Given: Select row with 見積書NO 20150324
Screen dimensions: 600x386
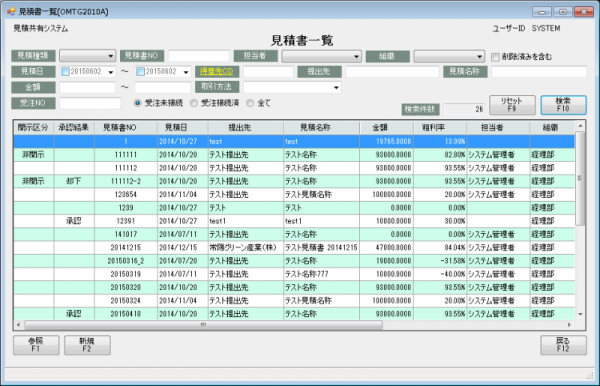Looking at the screenshot, I should [294, 301].
